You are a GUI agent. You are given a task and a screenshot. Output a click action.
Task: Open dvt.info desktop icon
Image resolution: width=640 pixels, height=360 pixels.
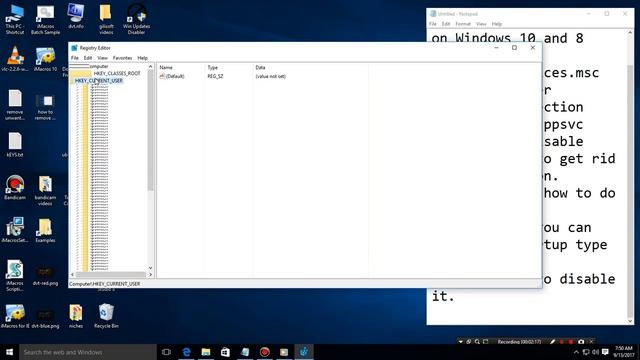click(x=76, y=16)
